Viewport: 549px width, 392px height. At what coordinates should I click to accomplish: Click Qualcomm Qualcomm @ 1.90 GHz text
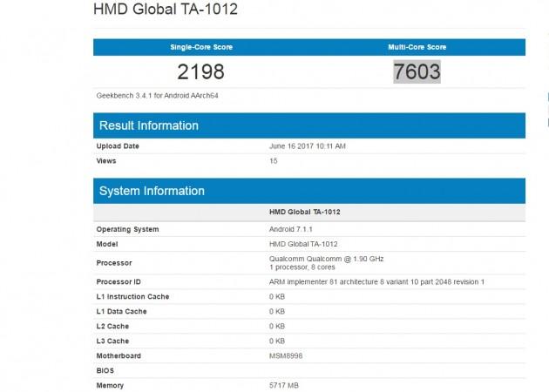[326, 259]
